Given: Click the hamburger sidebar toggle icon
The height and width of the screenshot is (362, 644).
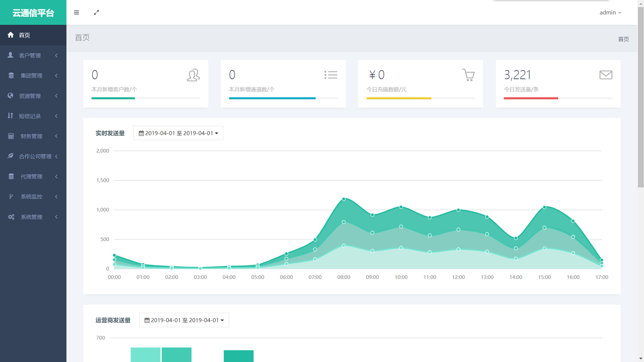Looking at the screenshot, I should [x=76, y=12].
